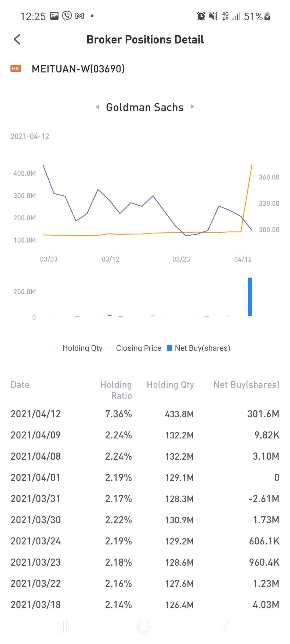
Task: Tap the Date column header
Action: [x=20, y=385]
